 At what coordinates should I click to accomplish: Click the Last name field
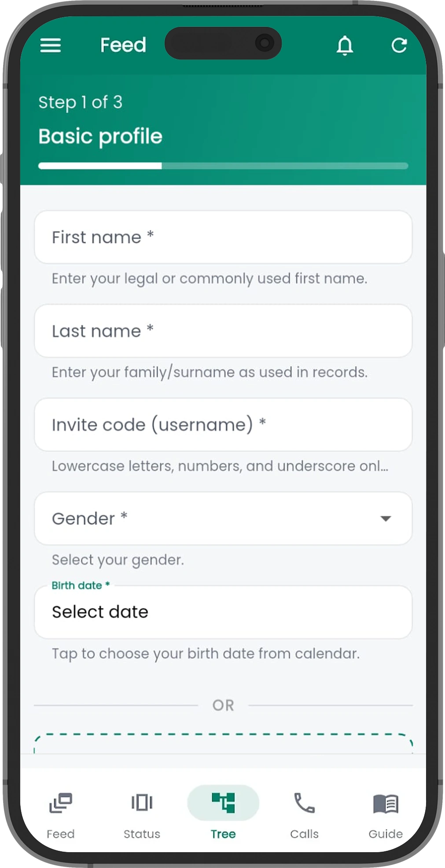pyautogui.click(x=223, y=331)
